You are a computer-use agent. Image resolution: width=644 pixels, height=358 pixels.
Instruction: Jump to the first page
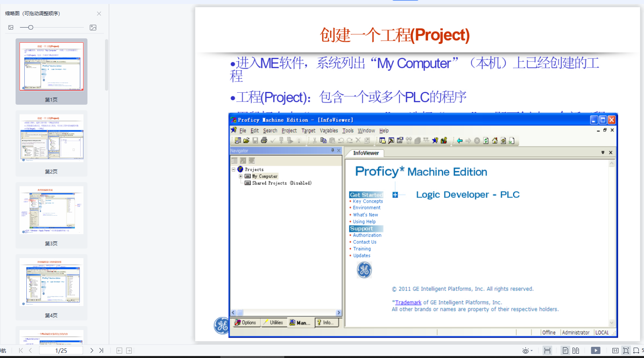21,350
